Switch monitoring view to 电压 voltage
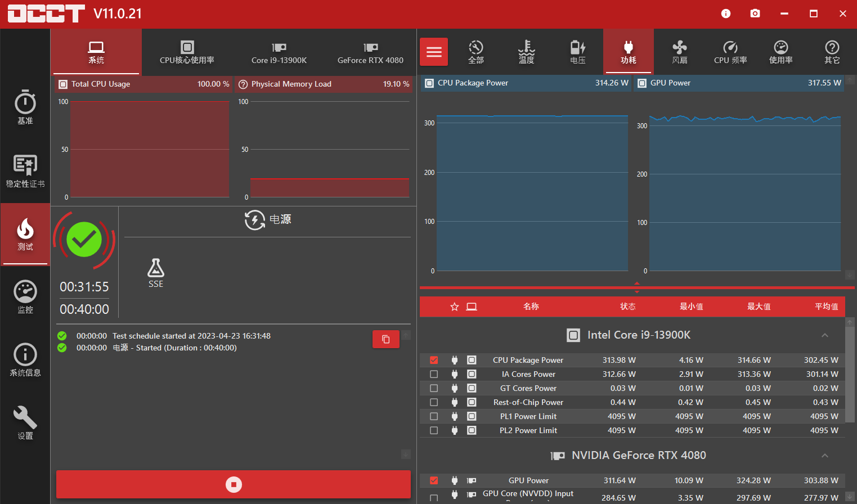The height and width of the screenshot is (504, 857). click(x=577, y=51)
